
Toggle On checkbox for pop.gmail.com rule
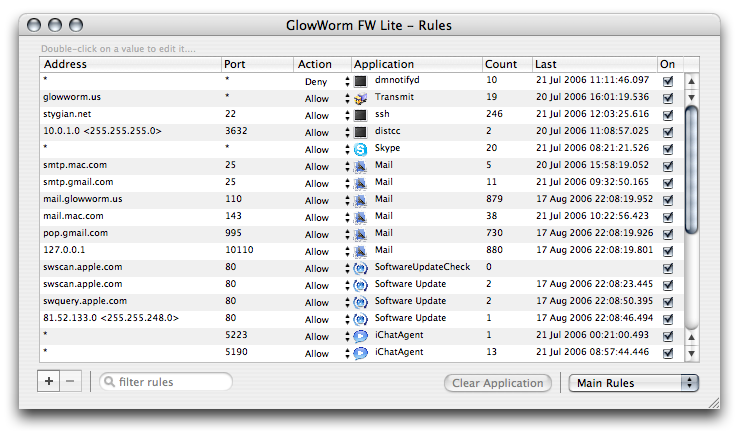pyautogui.click(x=668, y=234)
